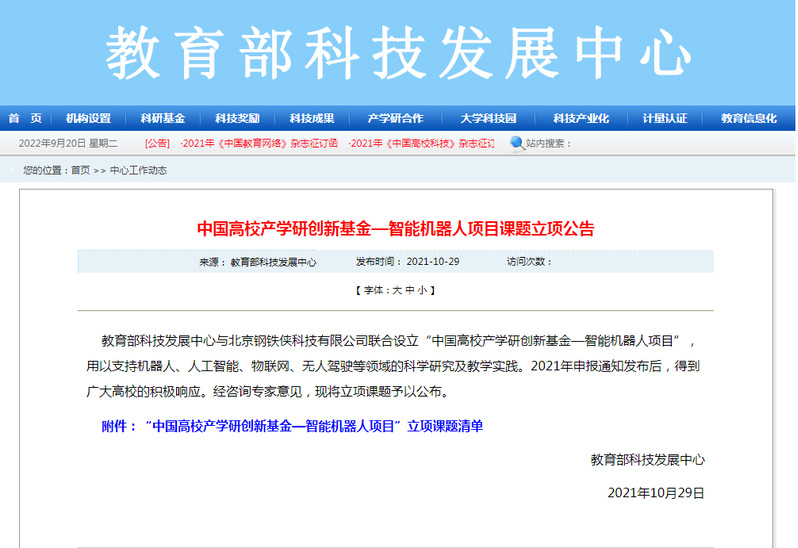Set font size to 中 (medium)
Screen dimensions: 798x548
[410, 290]
